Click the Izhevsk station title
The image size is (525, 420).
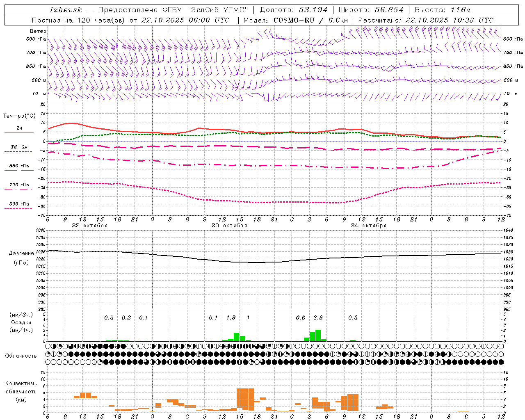pyautogui.click(x=66, y=10)
